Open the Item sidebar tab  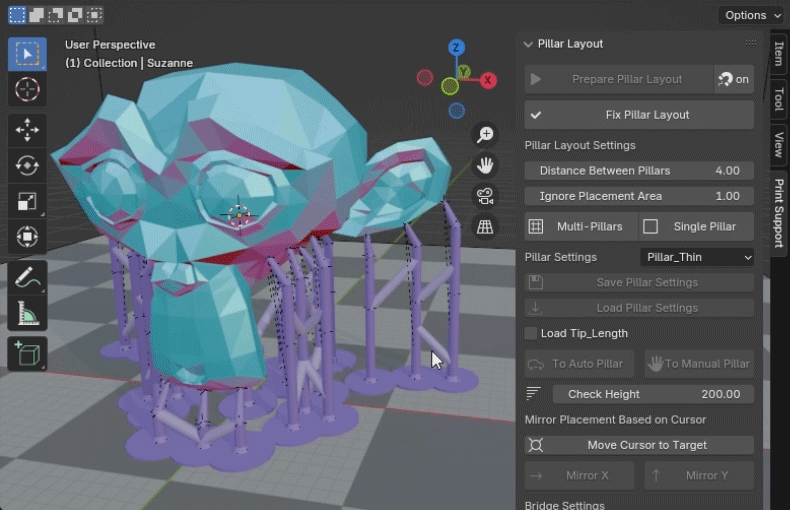click(x=779, y=53)
